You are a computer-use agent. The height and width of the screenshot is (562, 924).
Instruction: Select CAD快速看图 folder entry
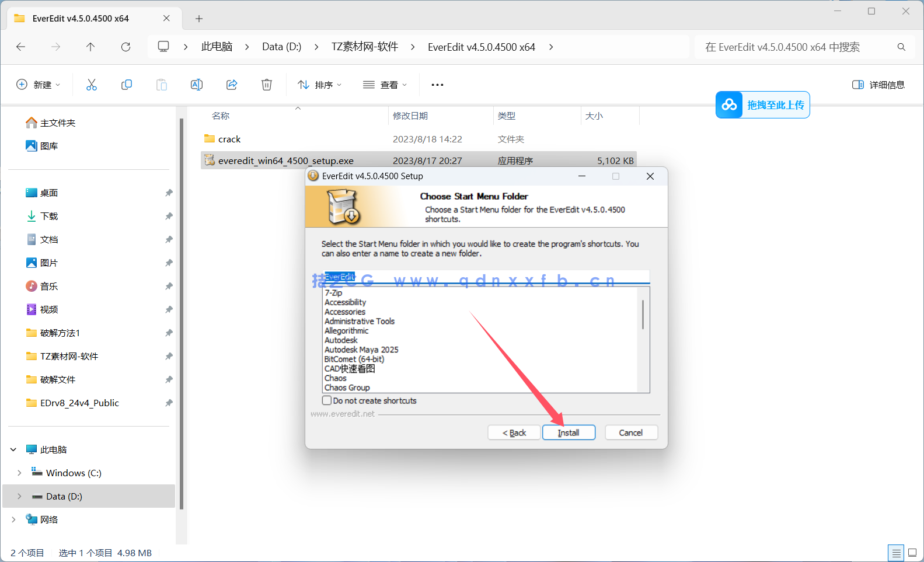click(350, 368)
